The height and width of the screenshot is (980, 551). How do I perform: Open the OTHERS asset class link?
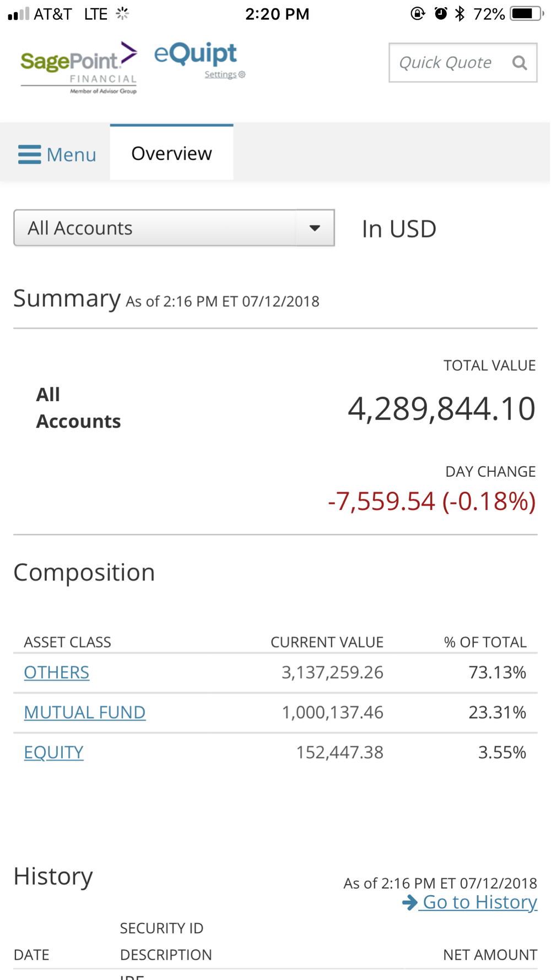[56, 672]
